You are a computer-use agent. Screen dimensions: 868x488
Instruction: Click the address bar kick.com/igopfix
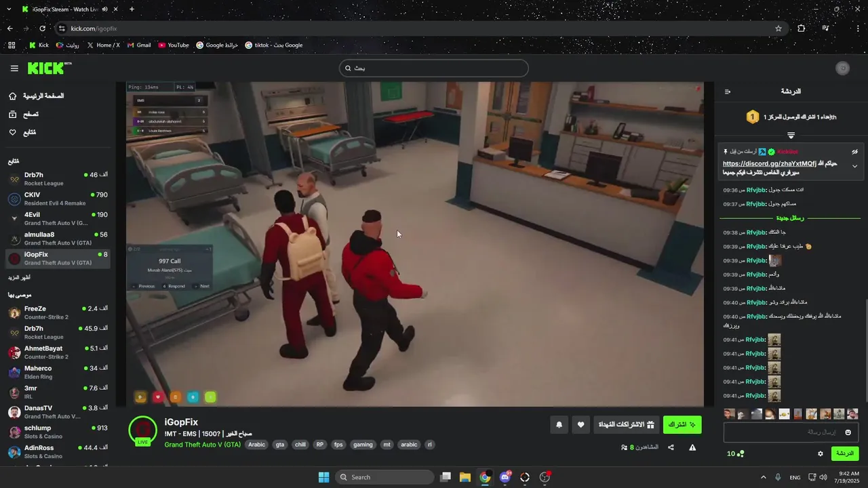point(94,28)
